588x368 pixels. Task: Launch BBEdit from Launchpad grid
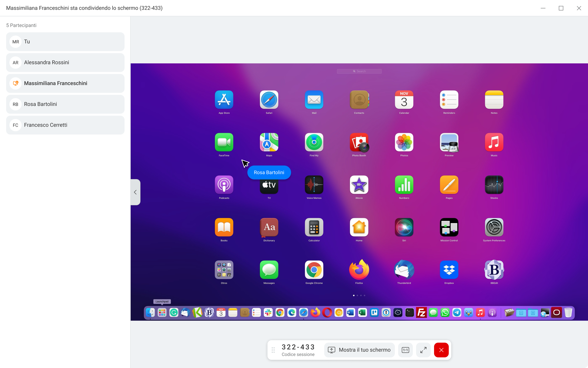(x=494, y=270)
